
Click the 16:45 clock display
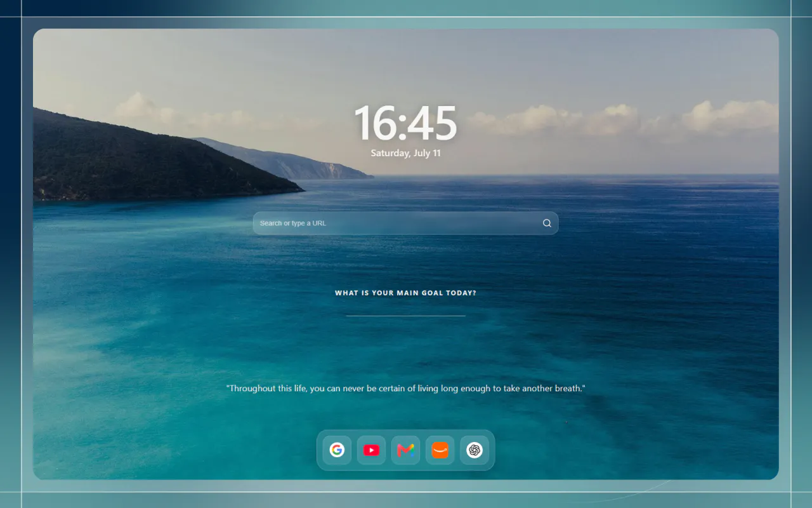(405, 123)
